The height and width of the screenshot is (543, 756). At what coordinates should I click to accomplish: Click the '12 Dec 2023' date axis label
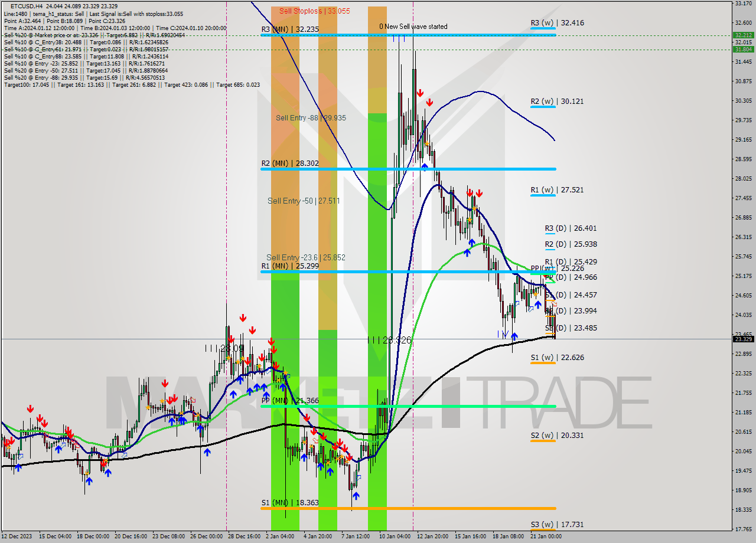(17, 537)
